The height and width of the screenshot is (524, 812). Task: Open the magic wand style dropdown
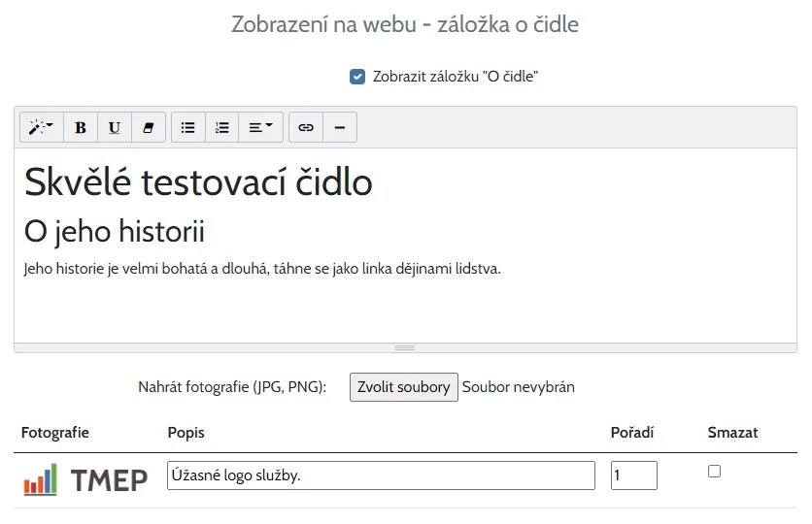click(41, 127)
